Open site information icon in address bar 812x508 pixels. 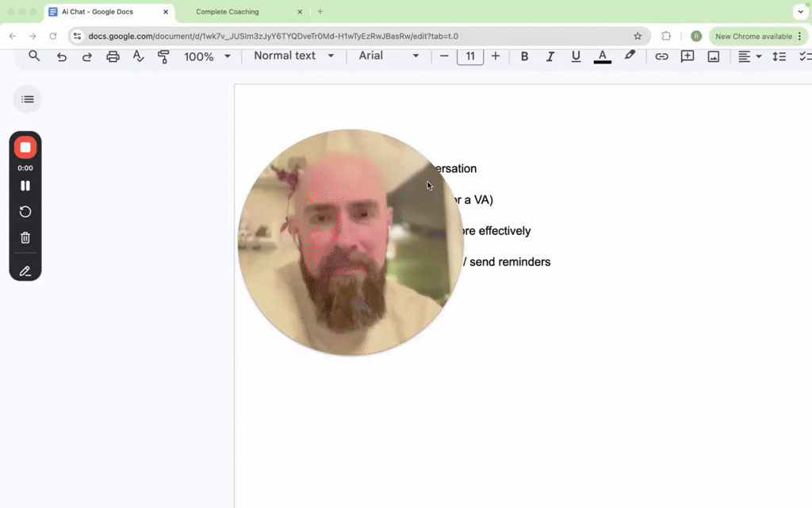(77, 37)
